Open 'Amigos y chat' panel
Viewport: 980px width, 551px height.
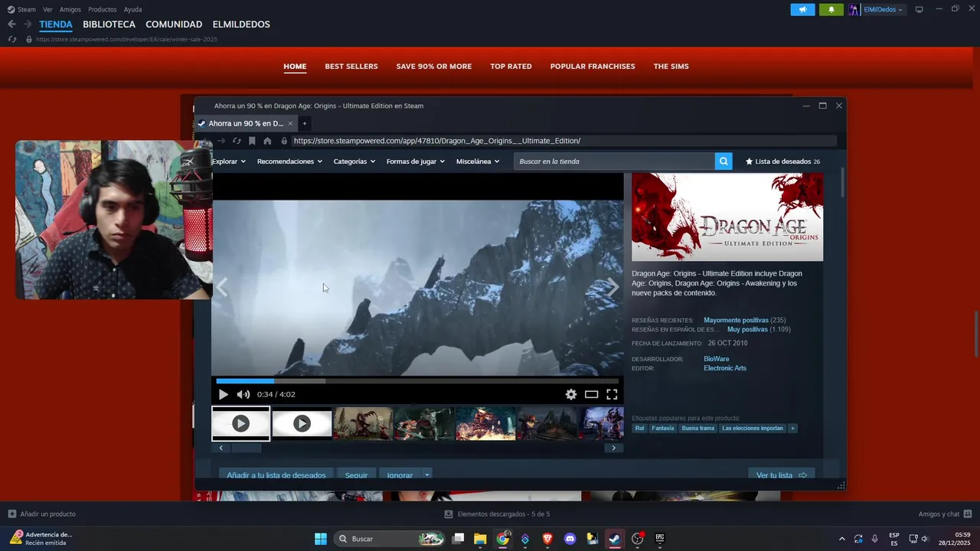click(x=945, y=514)
